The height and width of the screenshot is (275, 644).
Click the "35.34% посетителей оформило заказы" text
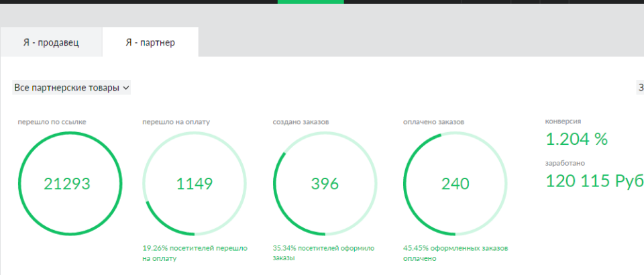click(324, 253)
